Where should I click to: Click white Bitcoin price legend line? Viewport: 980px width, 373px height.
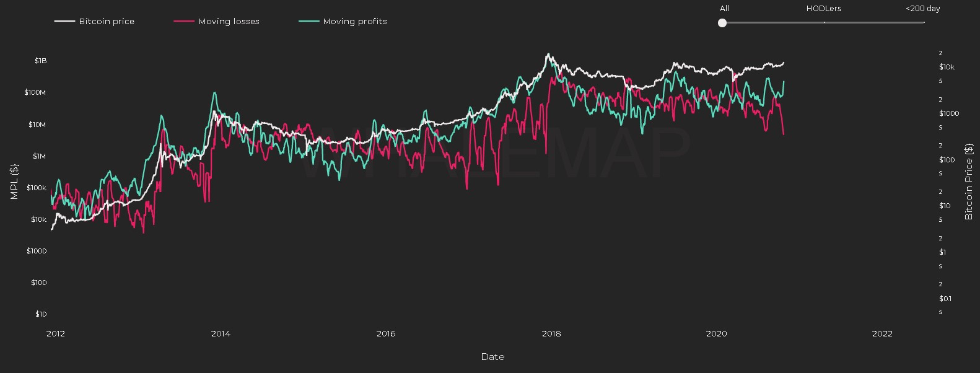click(64, 21)
